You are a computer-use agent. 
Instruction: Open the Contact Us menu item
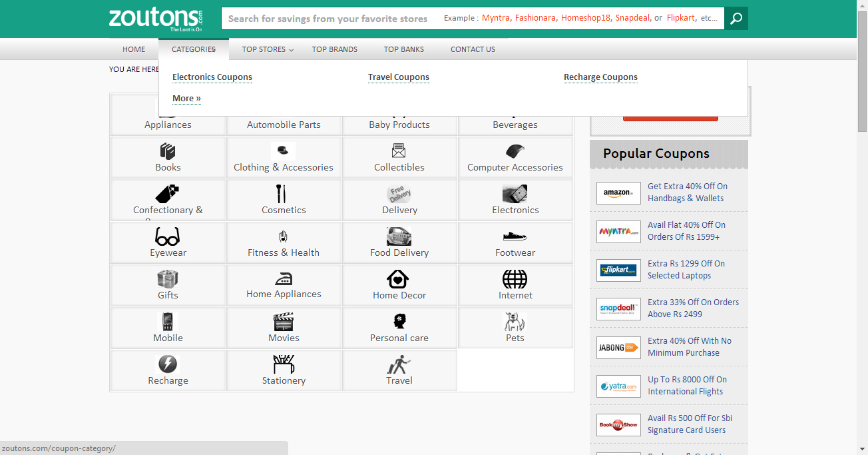(473, 49)
